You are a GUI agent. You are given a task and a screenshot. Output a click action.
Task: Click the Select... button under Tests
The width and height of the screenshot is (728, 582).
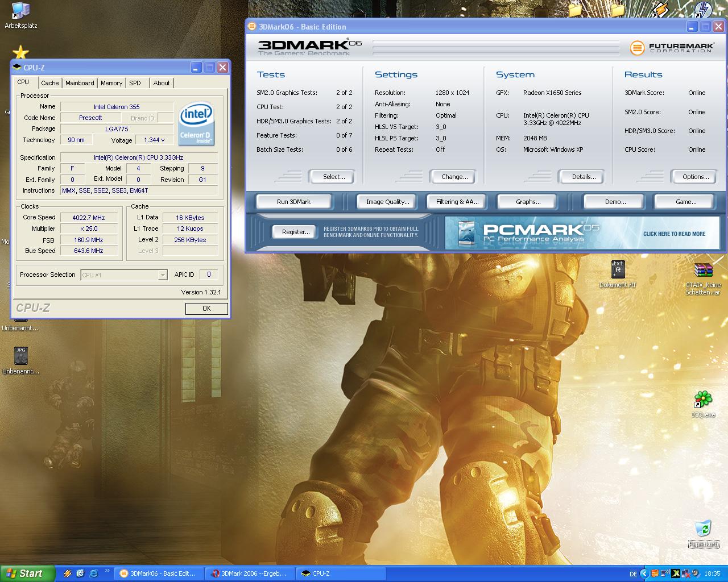coord(334,177)
